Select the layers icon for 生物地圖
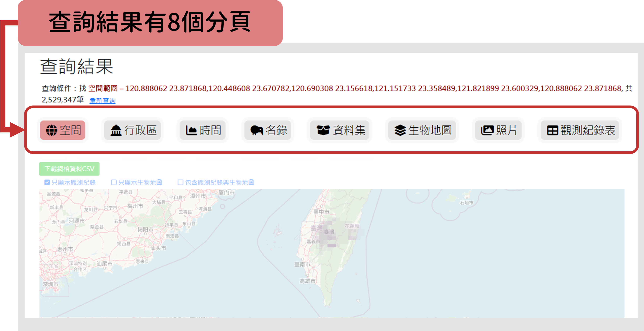 pos(400,130)
